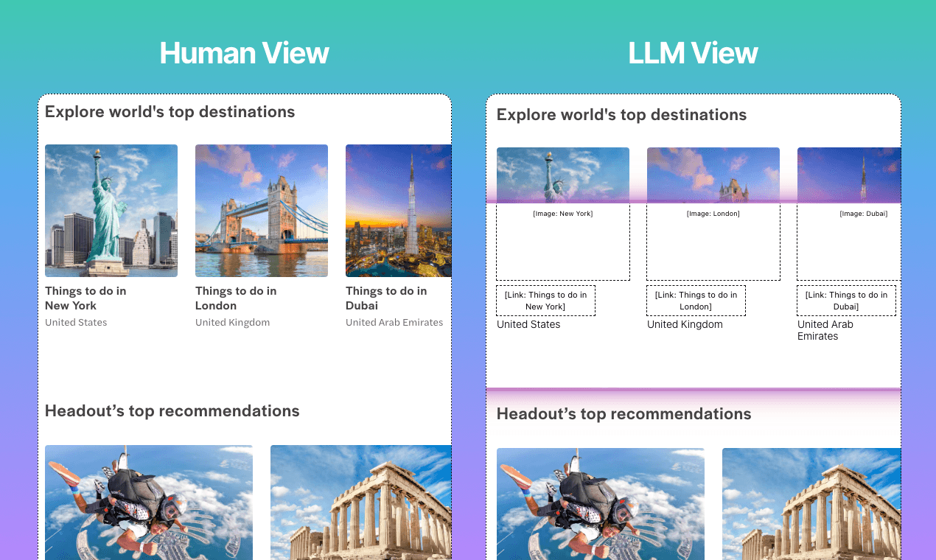
Task: Click the '[Link: Things to do in New York]' box
Action: point(545,301)
